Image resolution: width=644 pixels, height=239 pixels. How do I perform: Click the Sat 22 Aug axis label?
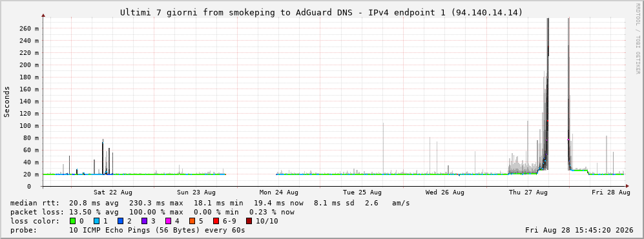(x=112, y=192)
